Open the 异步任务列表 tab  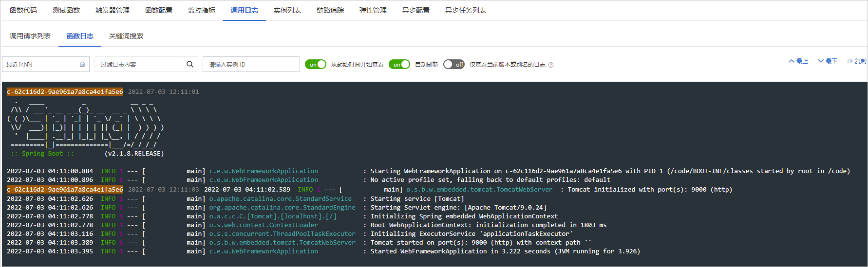coord(466,10)
